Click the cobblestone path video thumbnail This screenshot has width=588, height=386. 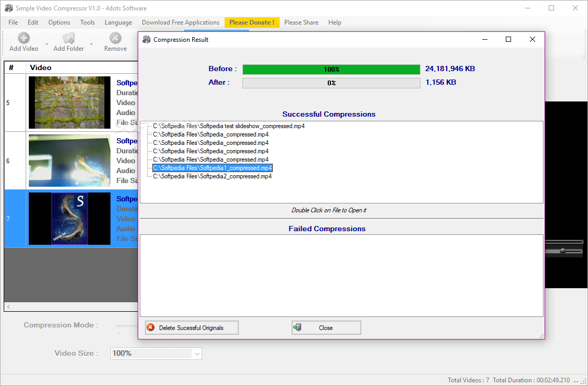click(69, 102)
